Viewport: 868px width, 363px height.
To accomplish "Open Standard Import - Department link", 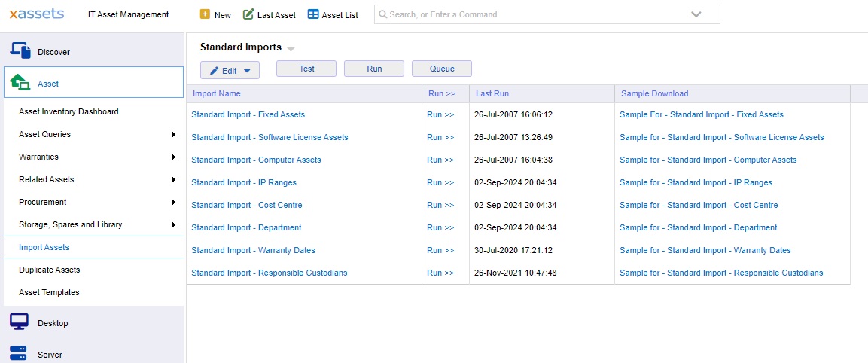I will [x=246, y=227].
